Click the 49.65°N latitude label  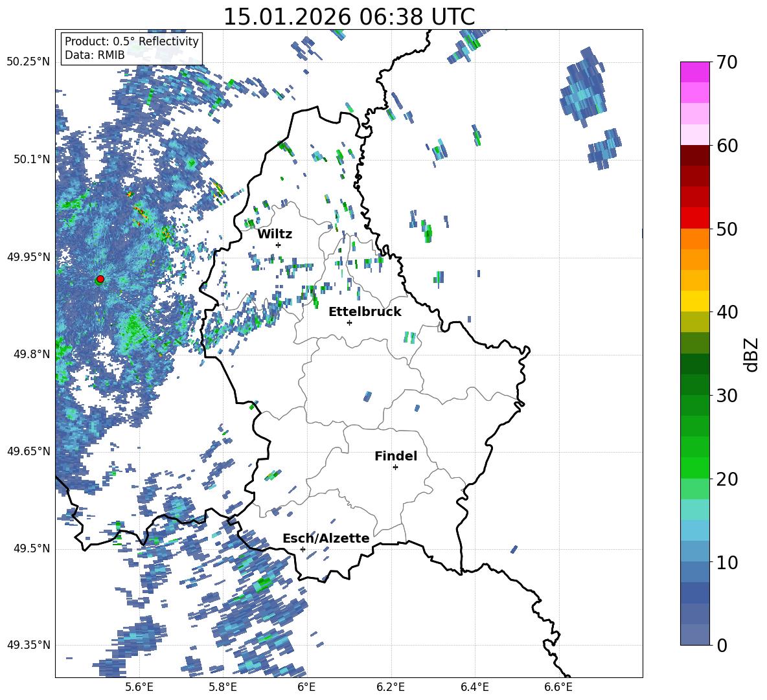coord(29,451)
